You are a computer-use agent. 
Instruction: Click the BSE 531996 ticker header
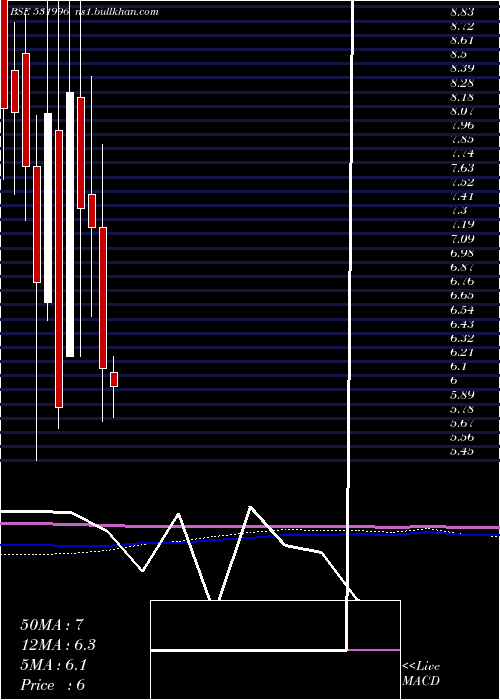(40, 12)
